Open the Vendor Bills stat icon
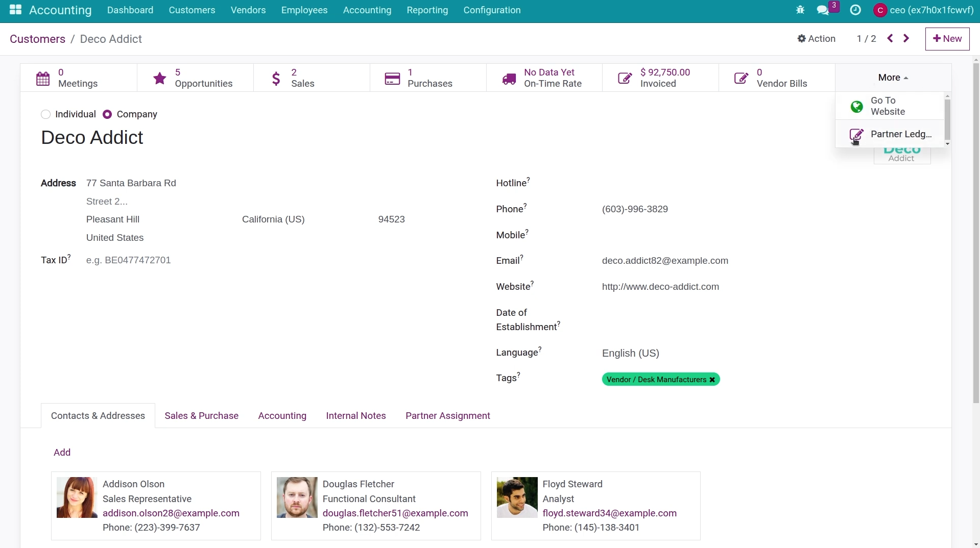Viewport: 980px width, 548px height. click(742, 78)
